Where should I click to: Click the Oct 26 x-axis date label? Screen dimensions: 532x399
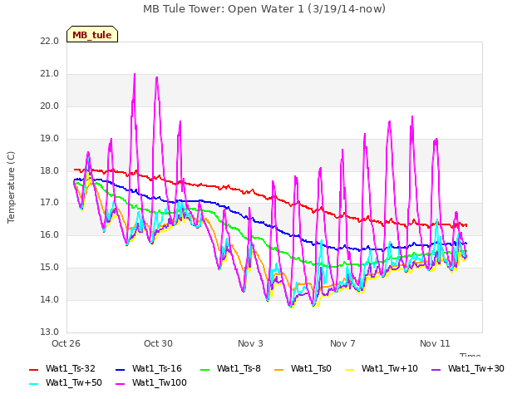click(66, 343)
